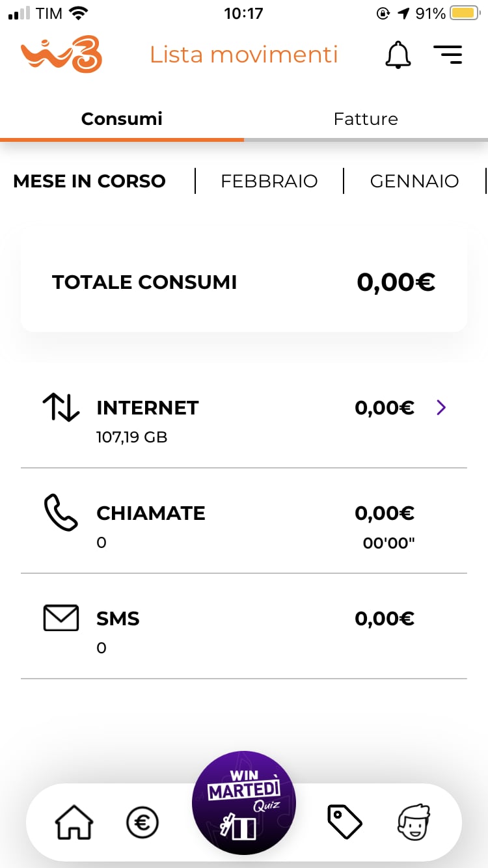Launch the WinMartedì Quiz
The width and height of the screenshot is (488, 868).
(x=244, y=802)
